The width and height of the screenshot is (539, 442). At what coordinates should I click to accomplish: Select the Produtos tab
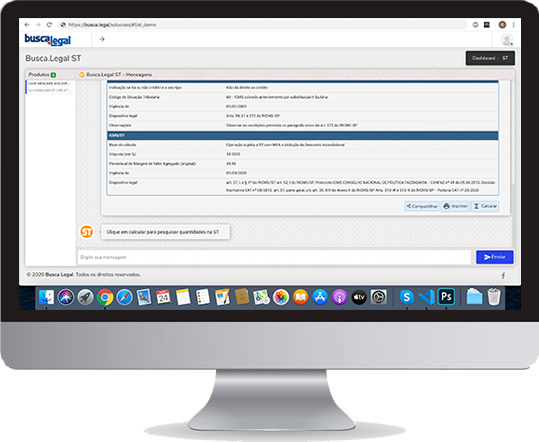point(42,75)
